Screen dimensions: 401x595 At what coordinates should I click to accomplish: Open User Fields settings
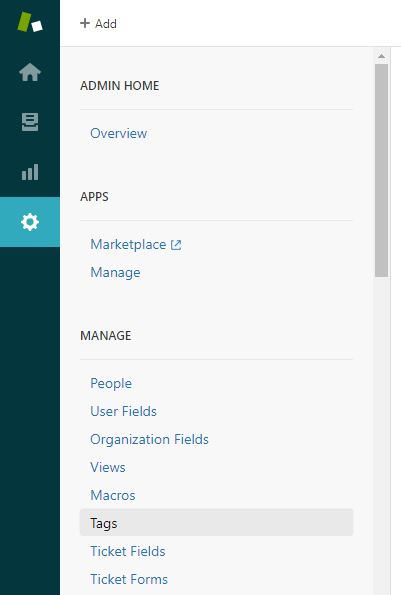coord(123,411)
